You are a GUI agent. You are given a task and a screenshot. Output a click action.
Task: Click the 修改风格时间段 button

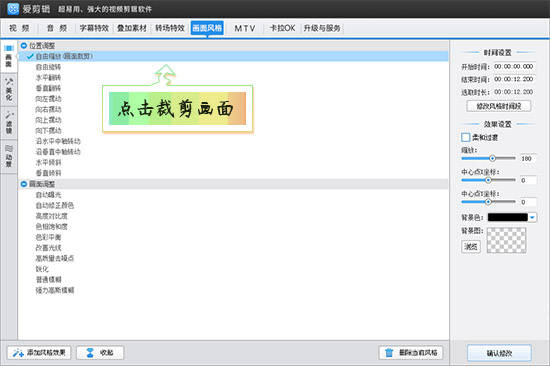498,106
